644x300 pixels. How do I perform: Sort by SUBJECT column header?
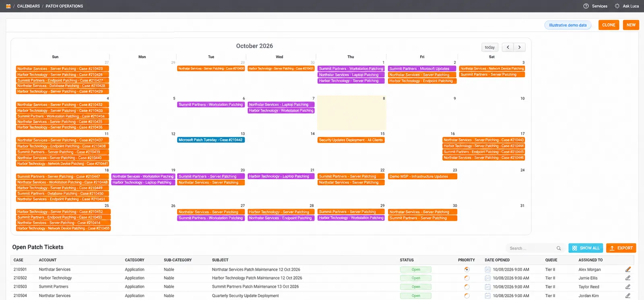click(x=220, y=260)
